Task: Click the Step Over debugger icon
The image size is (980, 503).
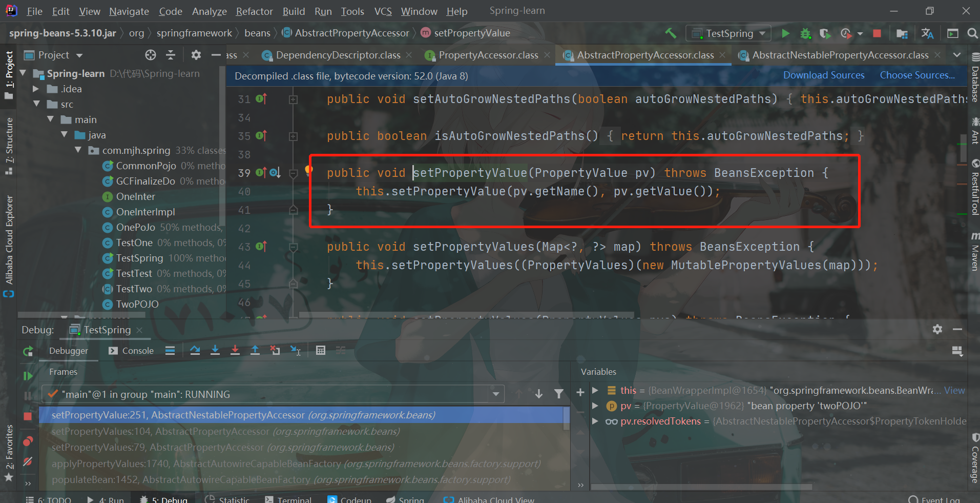Action: click(195, 350)
